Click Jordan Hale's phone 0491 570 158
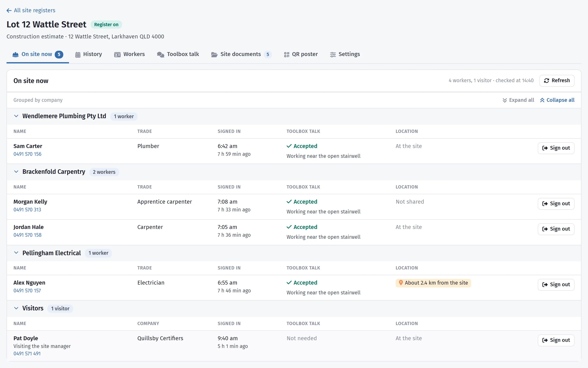Image resolution: width=588 pixels, height=368 pixels. pyautogui.click(x=27, y=235)
